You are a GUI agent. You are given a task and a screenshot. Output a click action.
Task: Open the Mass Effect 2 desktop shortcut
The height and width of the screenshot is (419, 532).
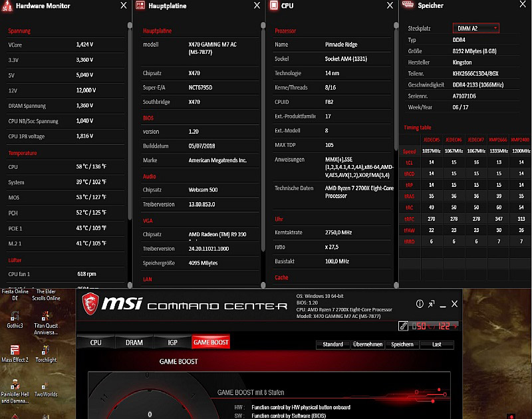(x=15, y=353)
